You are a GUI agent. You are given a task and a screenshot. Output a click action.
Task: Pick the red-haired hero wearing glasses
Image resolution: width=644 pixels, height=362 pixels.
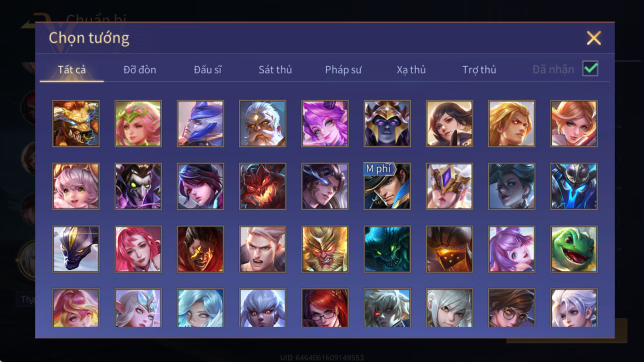(x=325, y=307)
